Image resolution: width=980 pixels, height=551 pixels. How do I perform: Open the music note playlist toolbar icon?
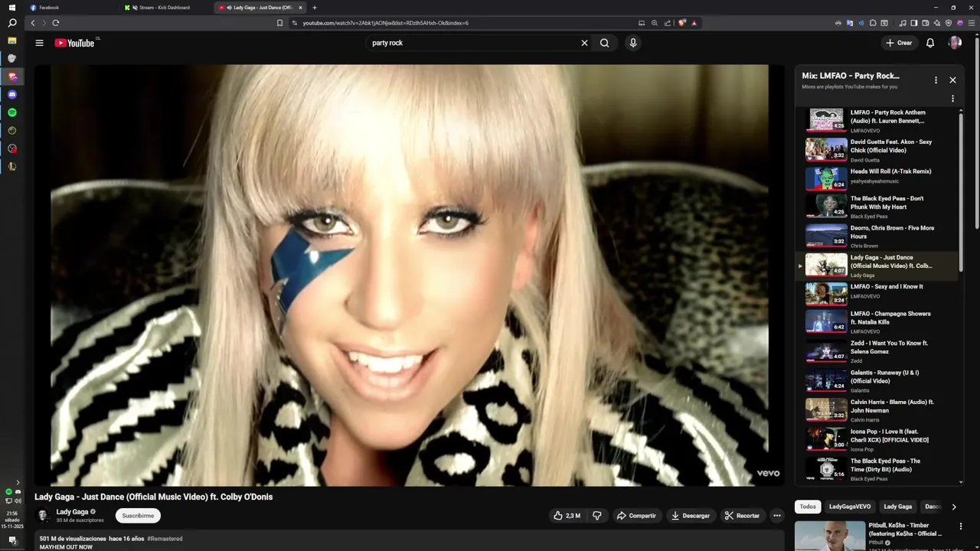tap(903, 23)
